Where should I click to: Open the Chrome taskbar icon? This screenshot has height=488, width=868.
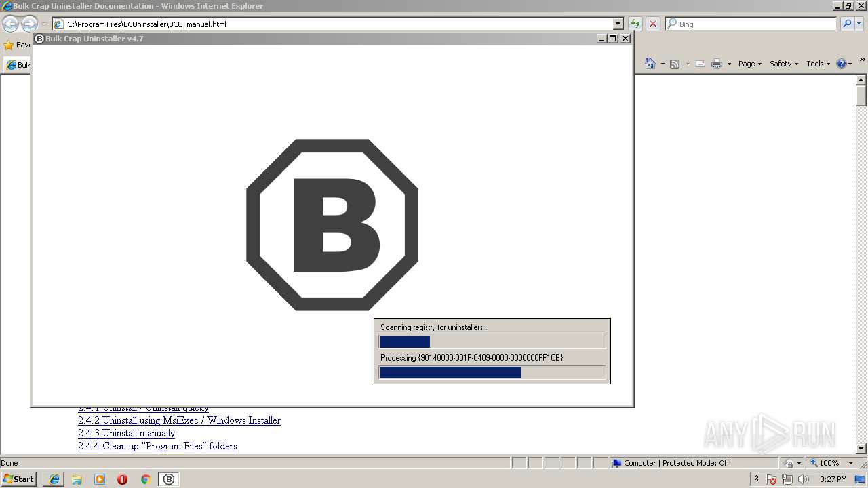[145, 479]
